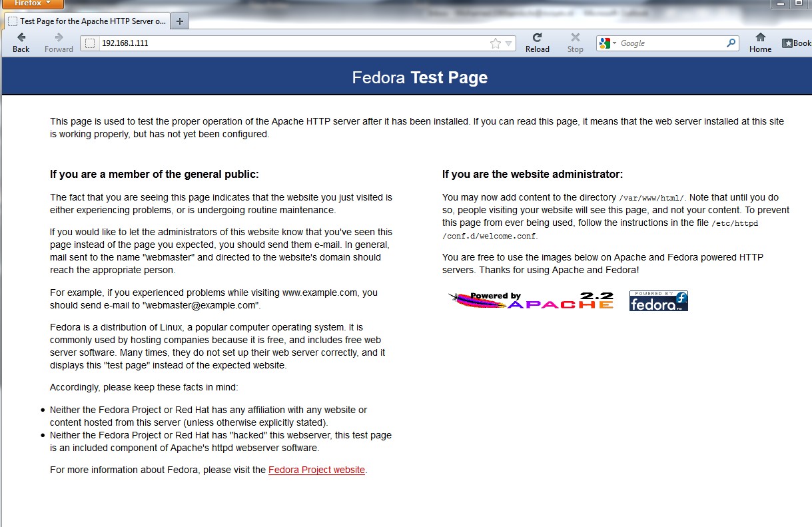Click the Forward arrow button

59,43
